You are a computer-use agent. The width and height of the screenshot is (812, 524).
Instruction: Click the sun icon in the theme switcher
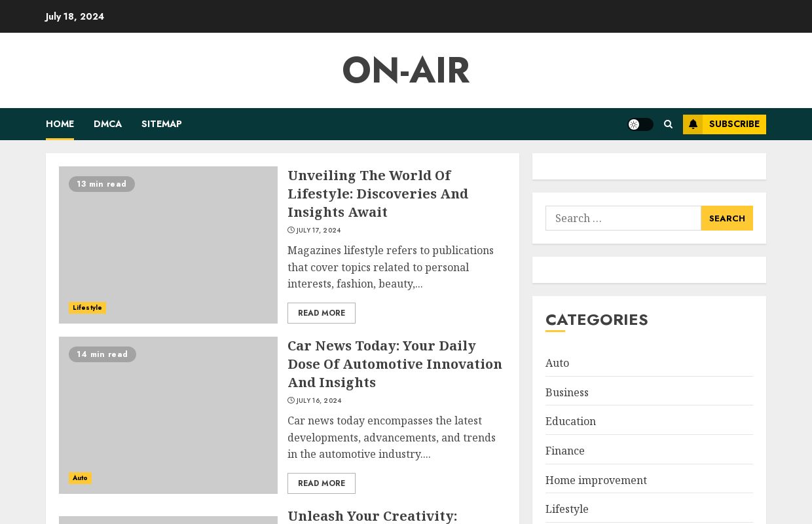pyautogui.click(x=634, y=124)
